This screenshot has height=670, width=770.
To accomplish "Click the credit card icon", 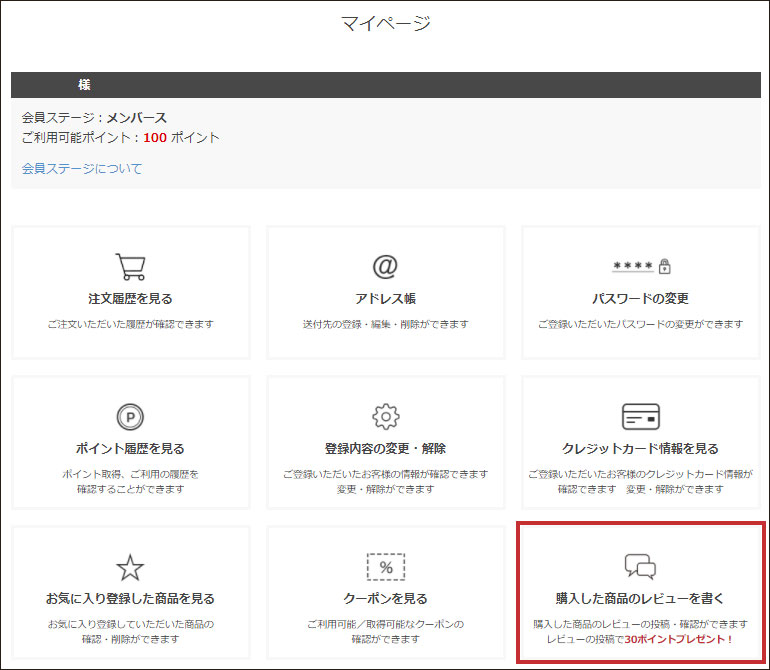I will pos(641,416).
